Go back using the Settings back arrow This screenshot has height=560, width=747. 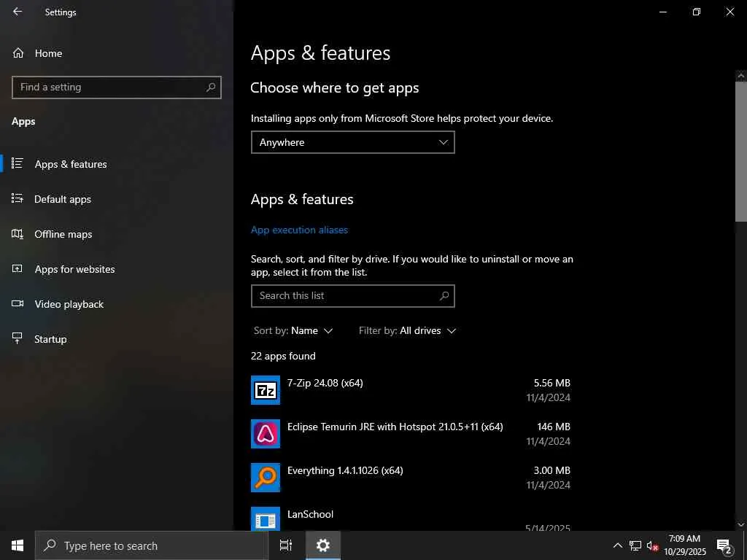coord(18,12)
